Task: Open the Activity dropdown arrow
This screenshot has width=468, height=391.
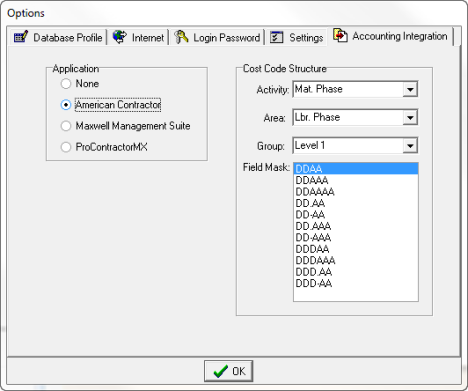Action: point(410,89)
